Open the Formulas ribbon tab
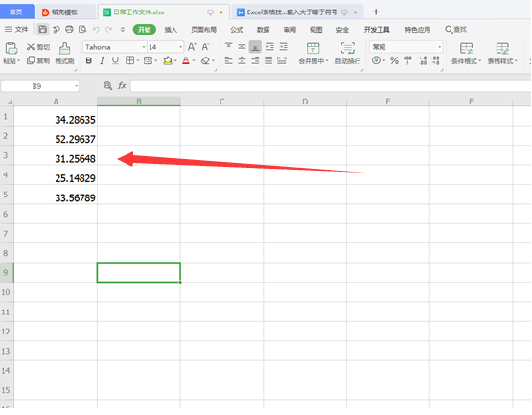Viewport: 532px width, 415px height. point(237,30)
